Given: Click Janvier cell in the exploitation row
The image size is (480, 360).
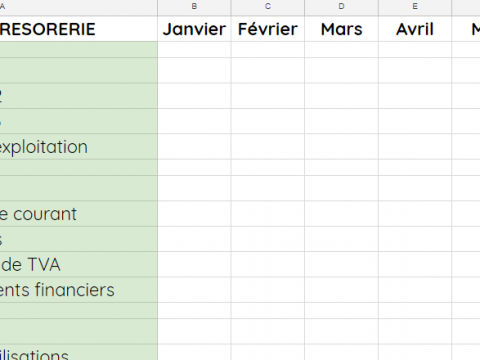Looking at the screenshot, I should tap(194, 147).
